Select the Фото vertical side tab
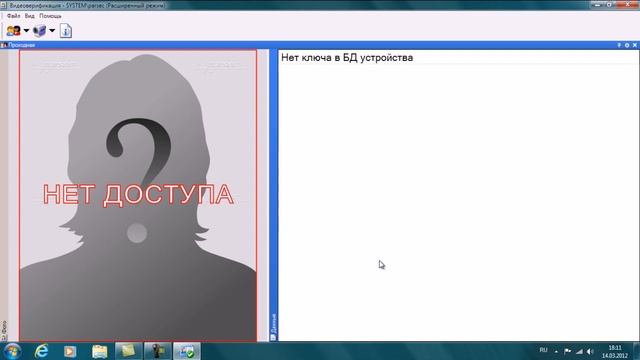640x360 pixels. click(x=4, y=330)
